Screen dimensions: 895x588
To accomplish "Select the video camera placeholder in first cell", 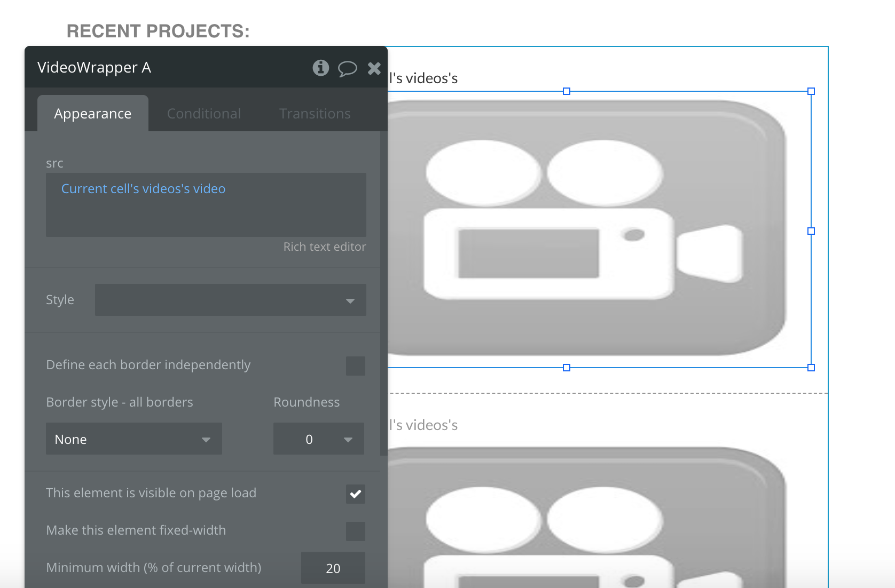I will [x=587, y=229].
